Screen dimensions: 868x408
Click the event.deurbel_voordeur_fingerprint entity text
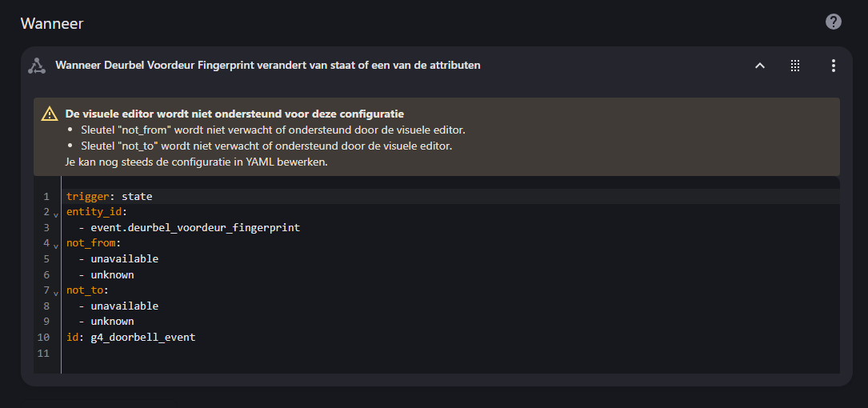195,227
